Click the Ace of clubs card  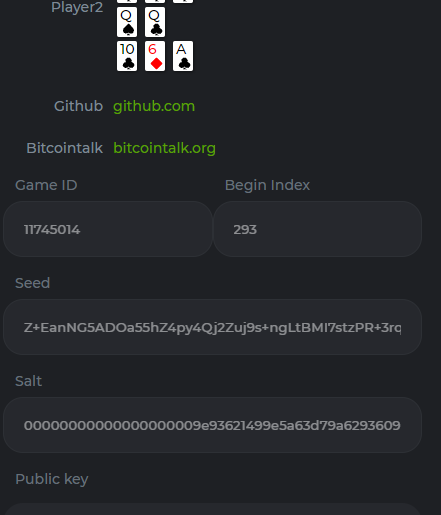point(183,56)
